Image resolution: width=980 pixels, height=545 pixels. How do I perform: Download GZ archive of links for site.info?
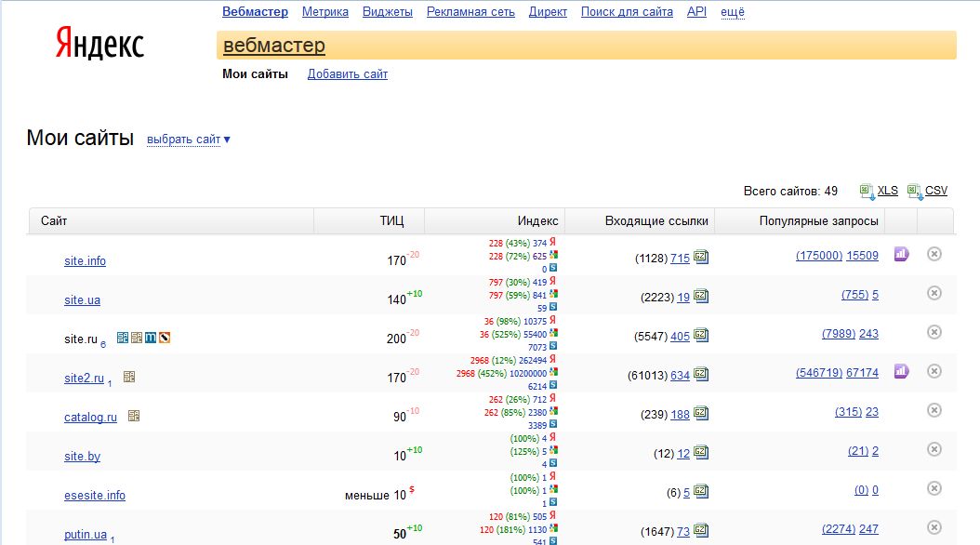pyautogui.click(x=701, y=257)
